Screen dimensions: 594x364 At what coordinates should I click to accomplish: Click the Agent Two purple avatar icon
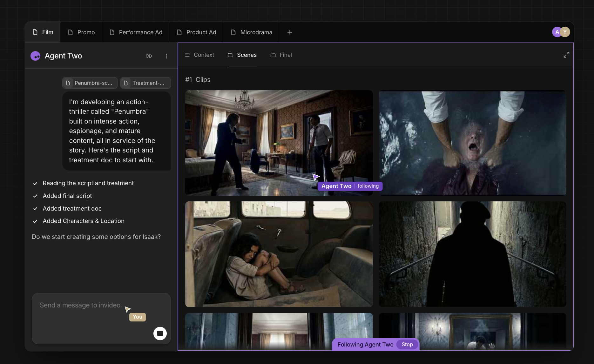point(35,56)
